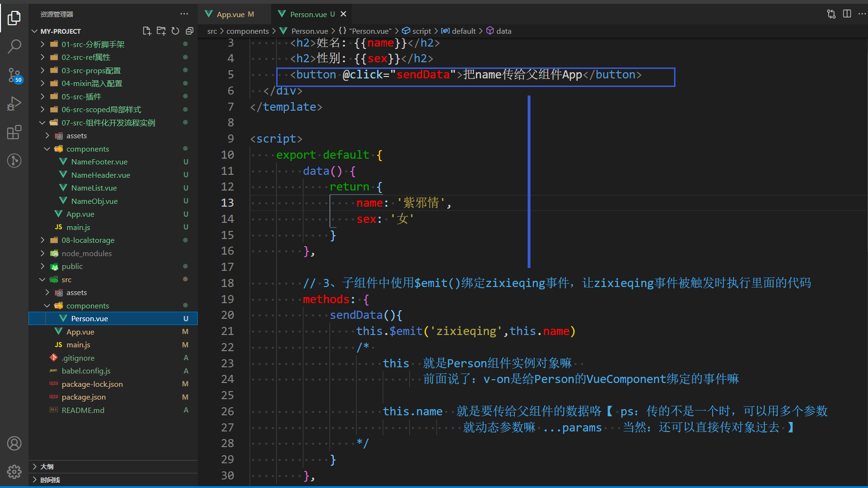Open NameList.vue file

[113, 188]
